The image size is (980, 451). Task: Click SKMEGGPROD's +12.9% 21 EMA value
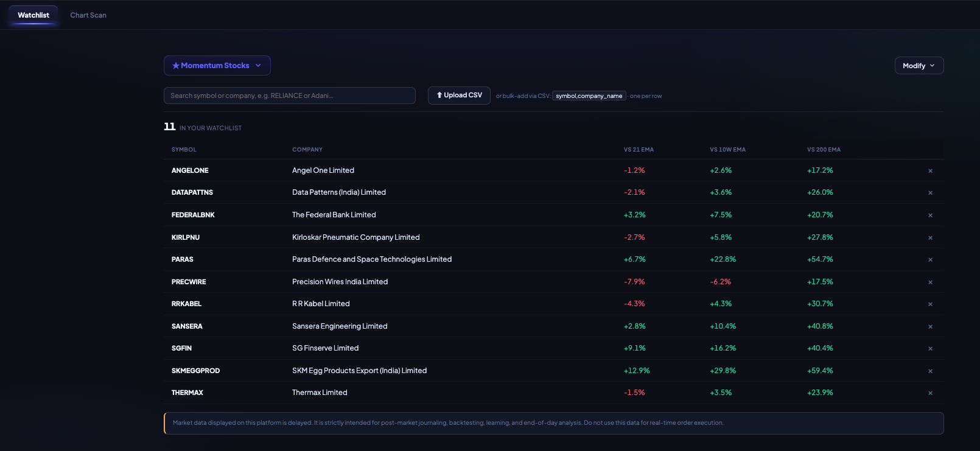click(637, 371)
